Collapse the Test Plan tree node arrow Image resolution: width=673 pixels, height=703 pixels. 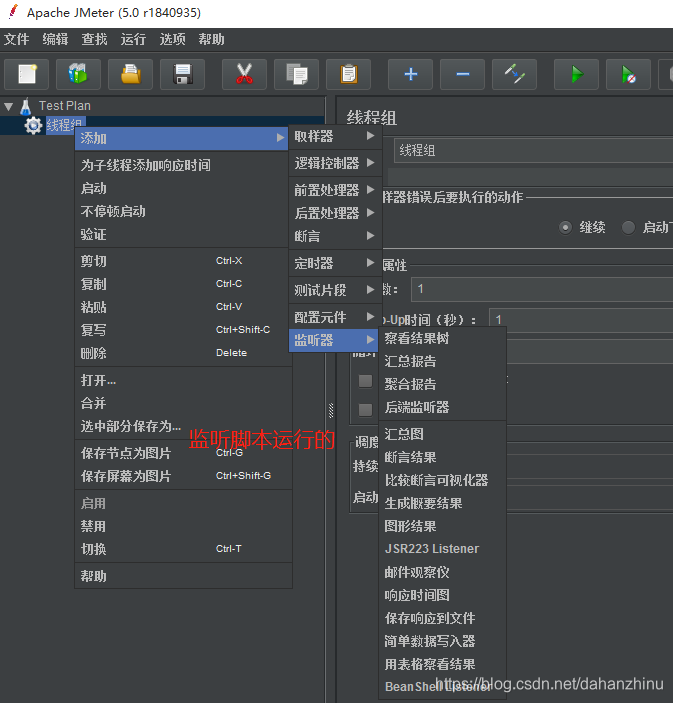[x=9, y=106]
